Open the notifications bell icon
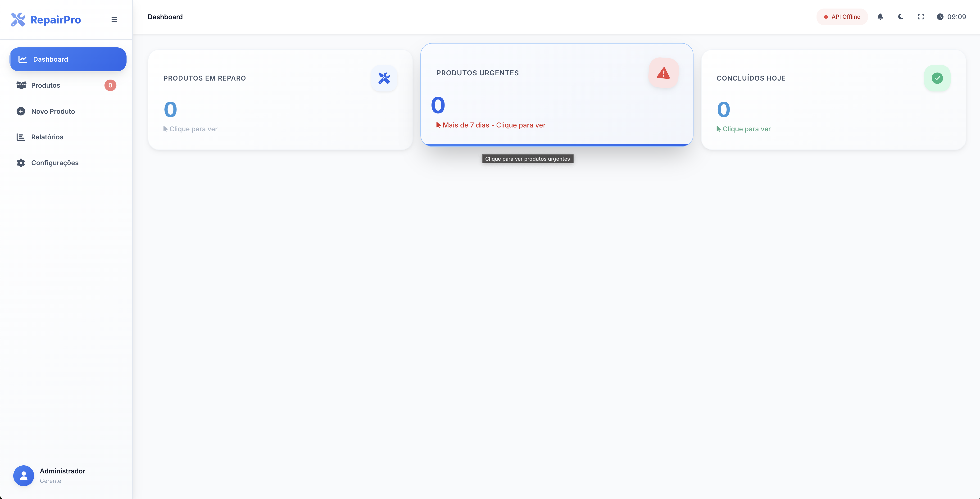The height and width of the screenshot is (499, 980). (x=880, y=17)
